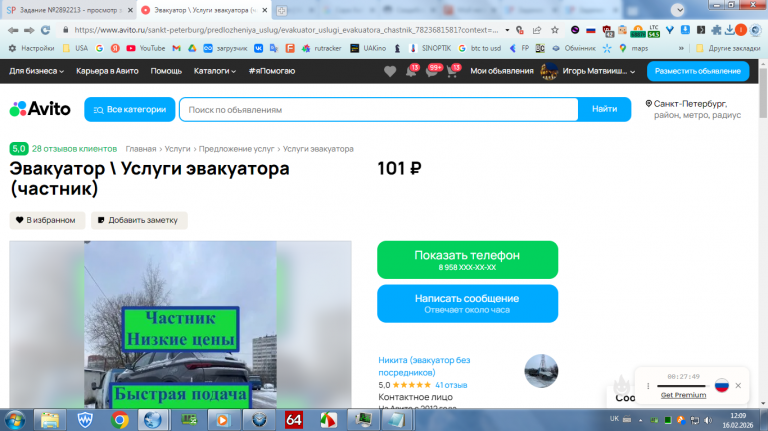768x431 pixels.
Task: Open the Все категории categories list
Action: [x=129, y=109]
